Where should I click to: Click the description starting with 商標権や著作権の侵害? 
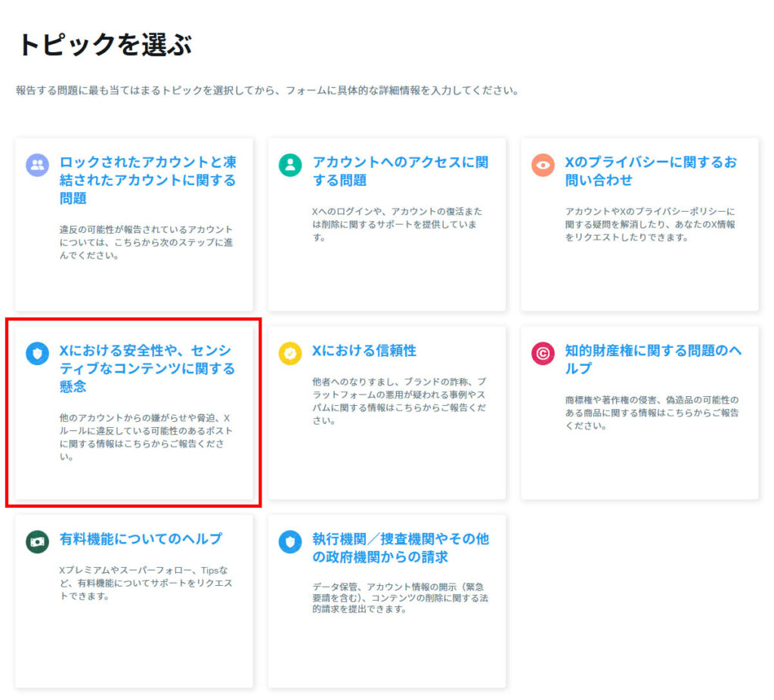click(x=652, y=412)
